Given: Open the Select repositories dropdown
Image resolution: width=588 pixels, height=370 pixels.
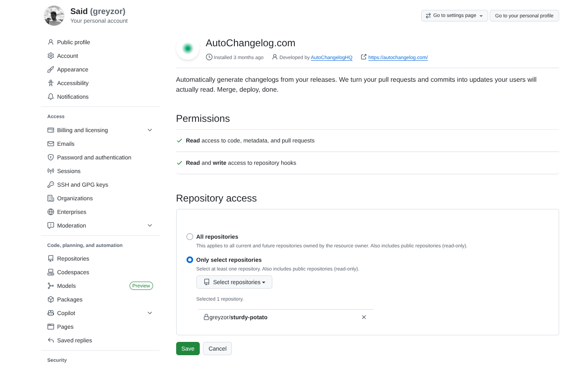Looking at the screenshot, I should [x=234, y=282].
